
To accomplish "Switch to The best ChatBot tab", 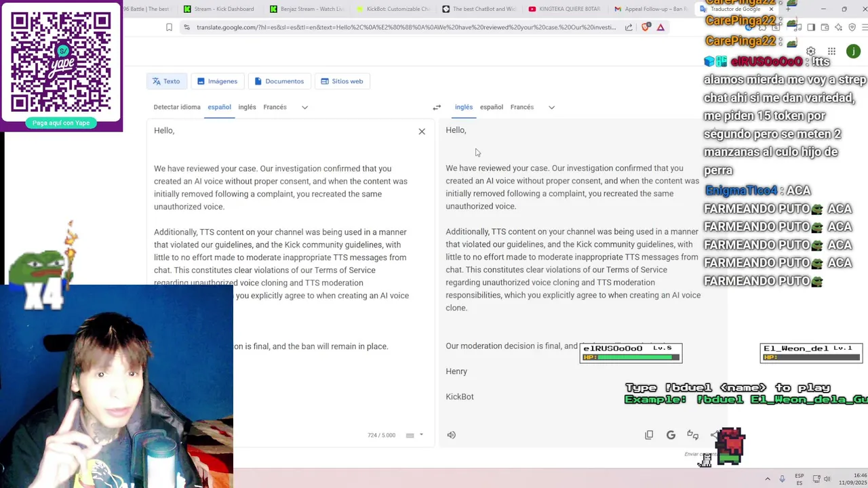I will (x=479, y=9).
